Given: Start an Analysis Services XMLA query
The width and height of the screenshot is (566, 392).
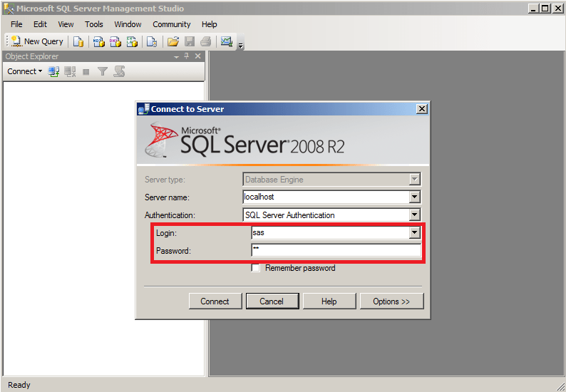Looking at the screenshot, I should pos(132,41).
